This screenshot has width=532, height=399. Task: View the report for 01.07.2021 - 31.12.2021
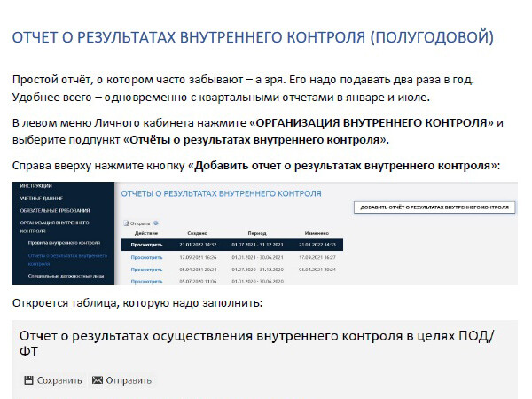click(x=146, y=245)
